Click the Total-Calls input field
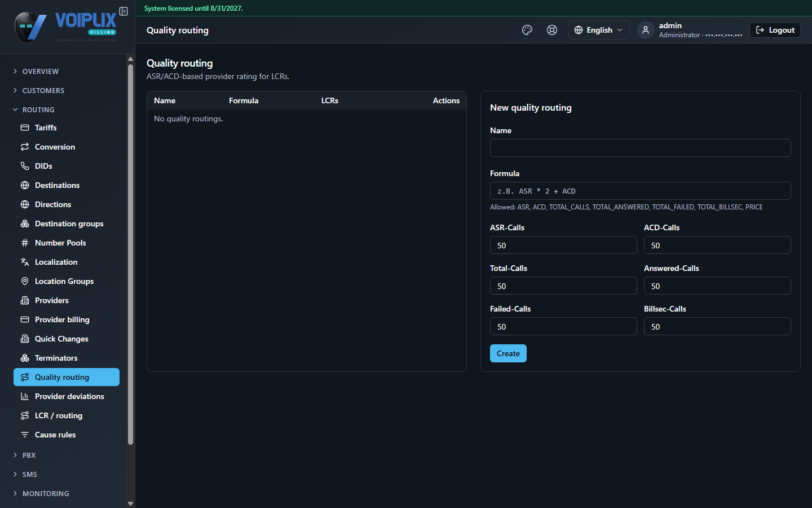 coord(563,286)
